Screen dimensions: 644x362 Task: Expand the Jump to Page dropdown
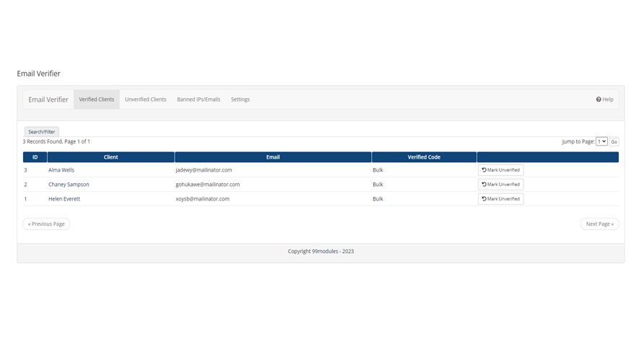(601, 141)
